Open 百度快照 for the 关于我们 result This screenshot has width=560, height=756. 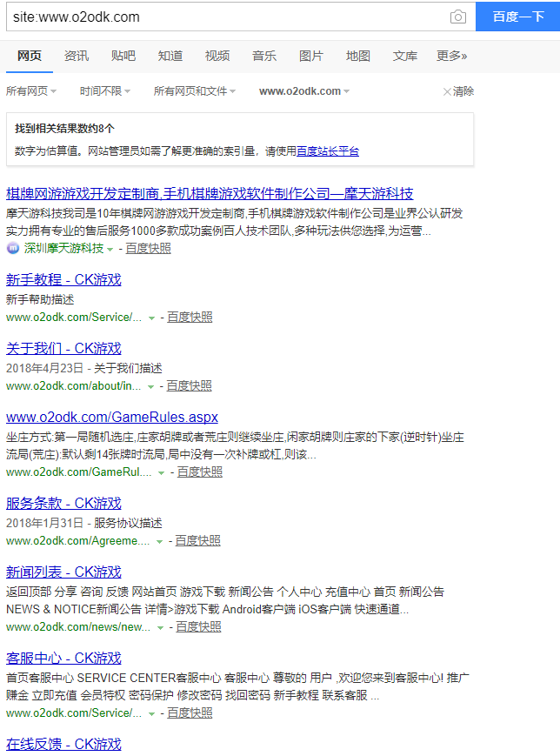[x=190, y=386]
